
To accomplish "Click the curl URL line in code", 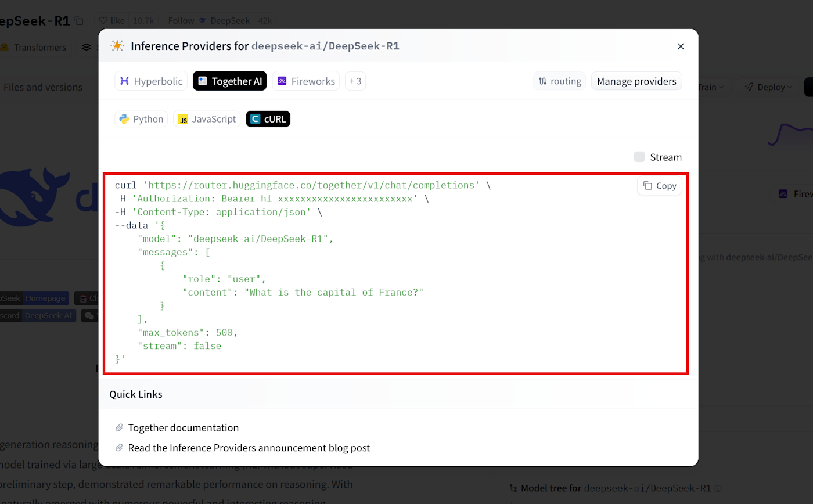I will 303,185.
